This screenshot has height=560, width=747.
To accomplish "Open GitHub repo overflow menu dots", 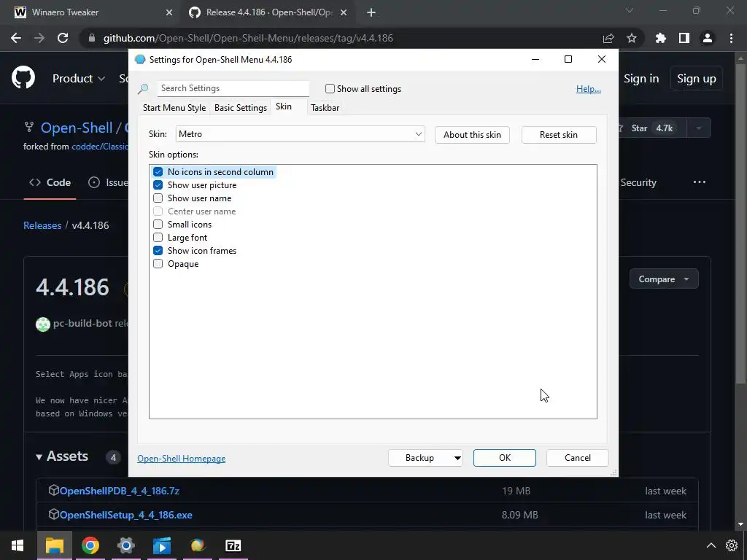I will coord(700,182).
